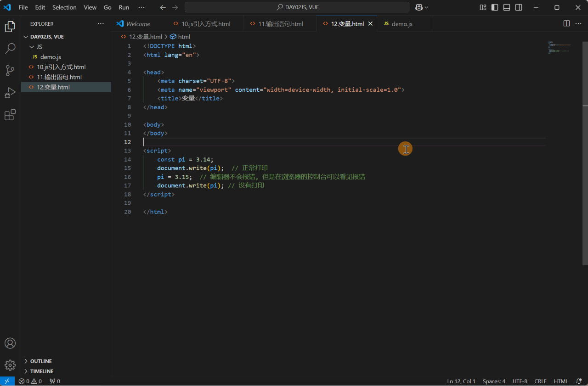
Task: Close the 12.变量.html tab
Action: click(x=370, y=23)
